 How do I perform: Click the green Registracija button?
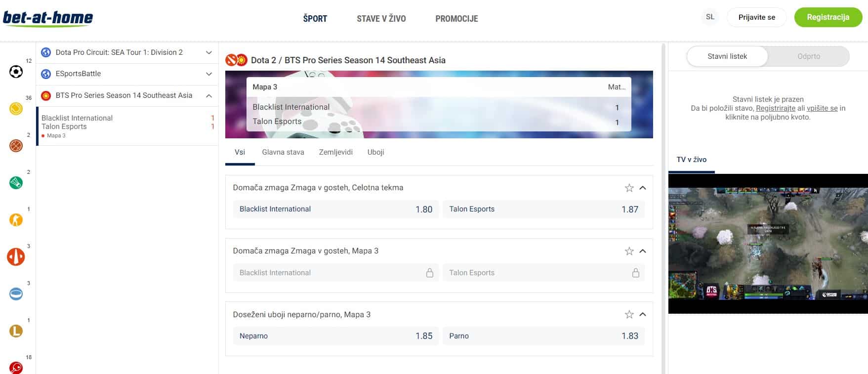(x=827, y=17)
